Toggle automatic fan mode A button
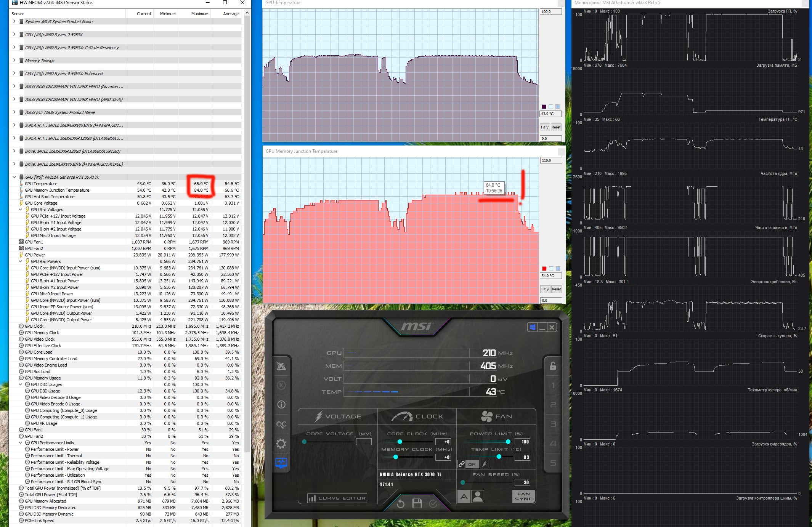The height and width of the screenshot is (527, 812). coord(464,497)
